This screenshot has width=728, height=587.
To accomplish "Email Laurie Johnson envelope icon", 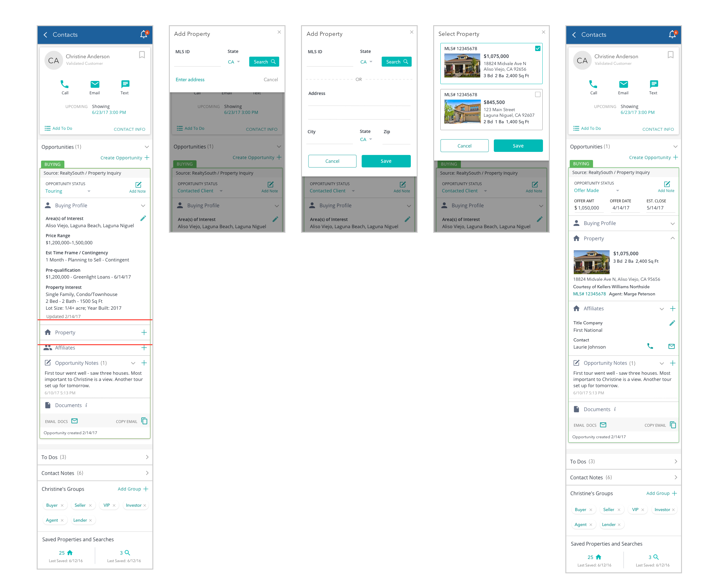I will pyautogui.click(x=672, y=346).
